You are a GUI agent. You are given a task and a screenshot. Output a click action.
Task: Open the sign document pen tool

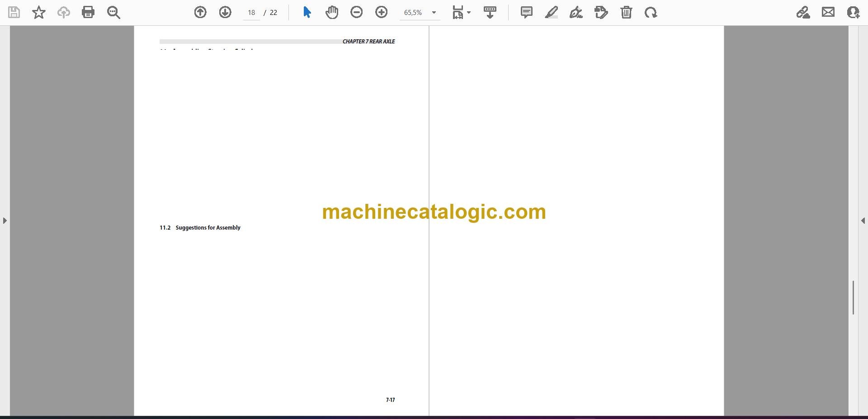576,12
